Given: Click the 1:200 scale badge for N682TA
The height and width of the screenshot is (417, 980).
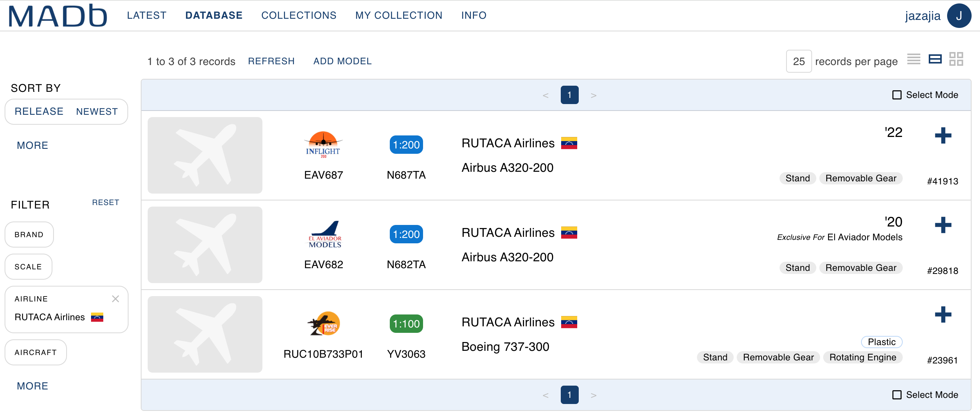Looking at the screenshot, I should (406, 234).
